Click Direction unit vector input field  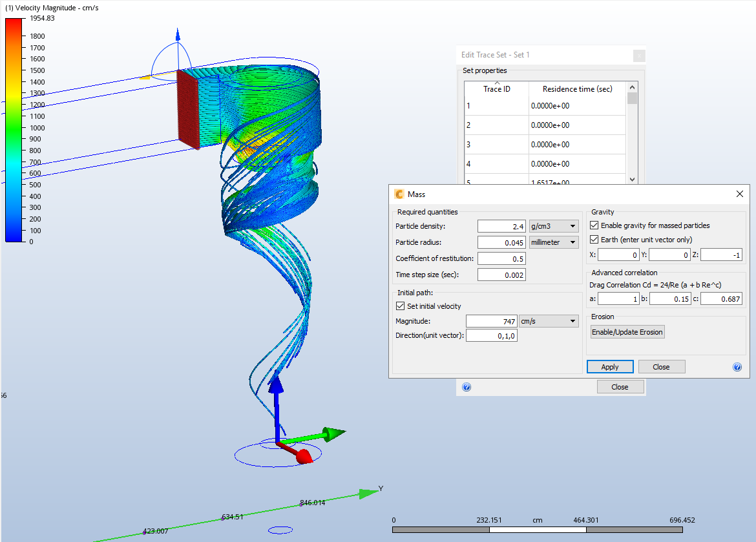pyautogui.click(x=491, y=336)
